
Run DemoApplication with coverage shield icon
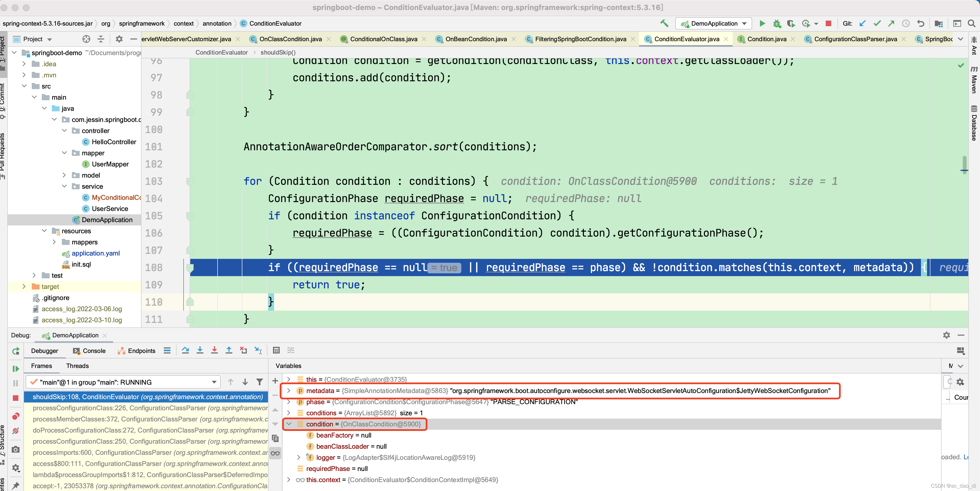(x=791, y=24)
